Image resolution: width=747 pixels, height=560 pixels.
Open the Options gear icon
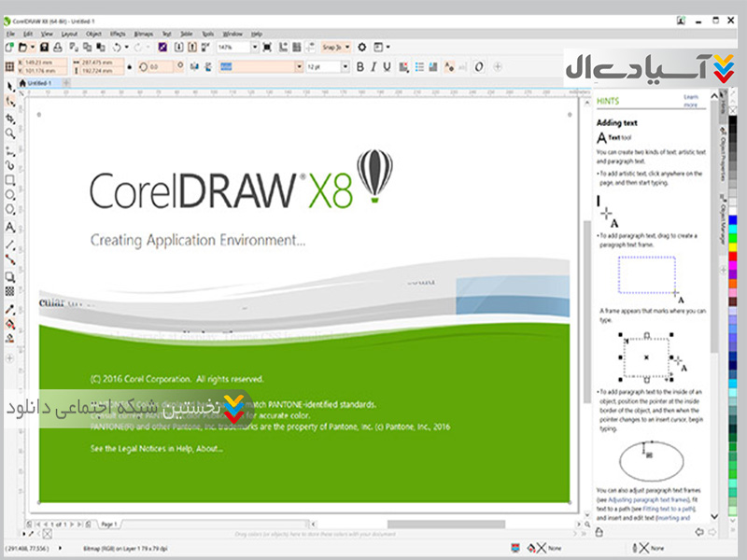(363, 47)
